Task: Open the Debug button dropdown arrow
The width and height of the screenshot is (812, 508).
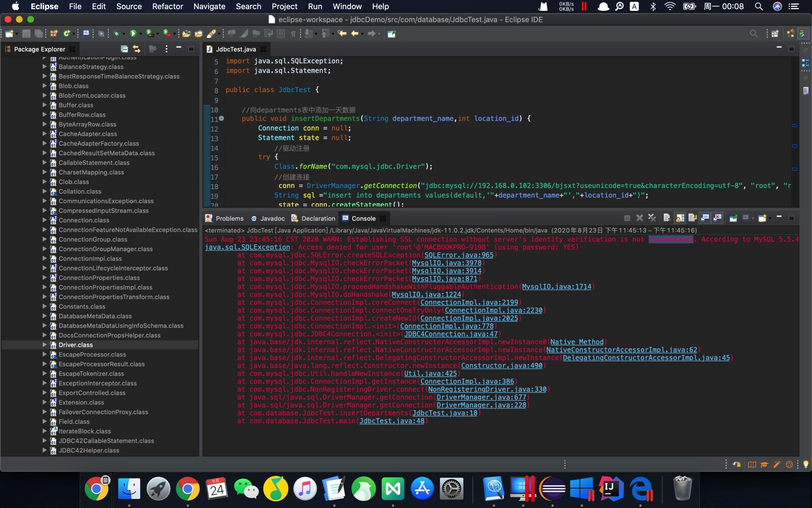Action: click(x=123, y=34)
